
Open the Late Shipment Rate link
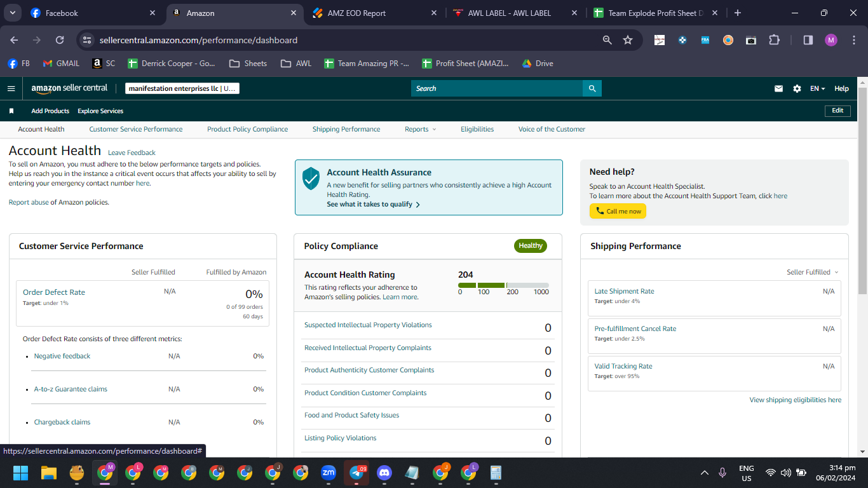pos(624,292)
